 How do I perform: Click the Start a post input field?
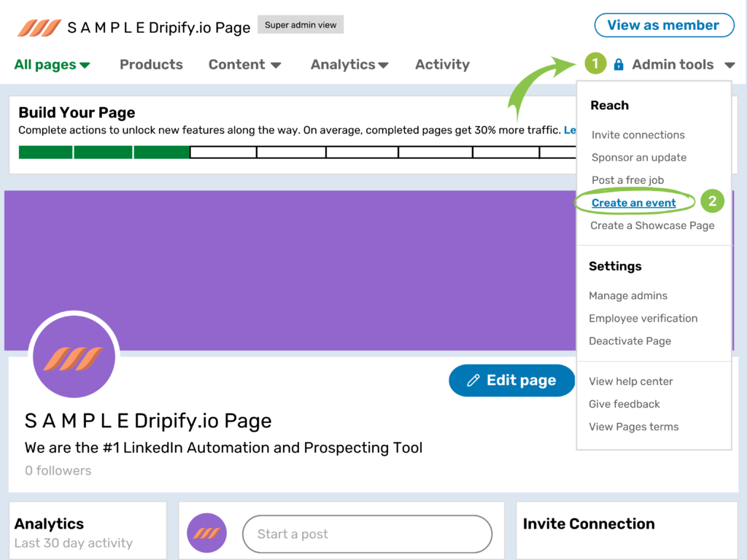click(x=367, y=534)
